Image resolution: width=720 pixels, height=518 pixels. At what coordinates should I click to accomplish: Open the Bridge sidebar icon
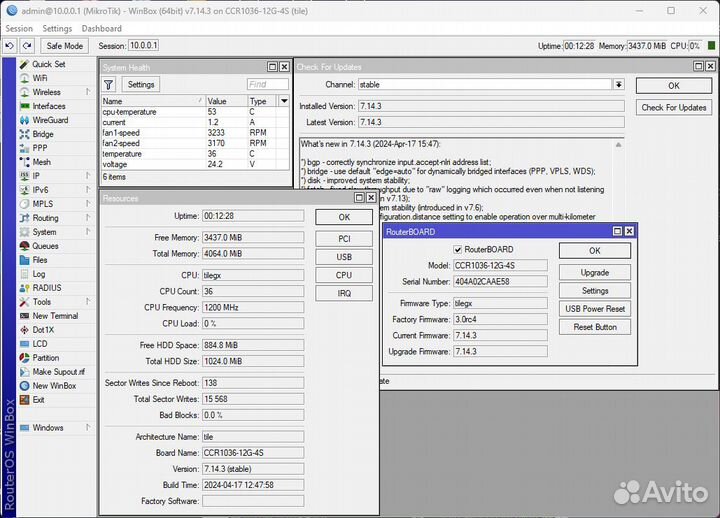(x=24, y=134)
